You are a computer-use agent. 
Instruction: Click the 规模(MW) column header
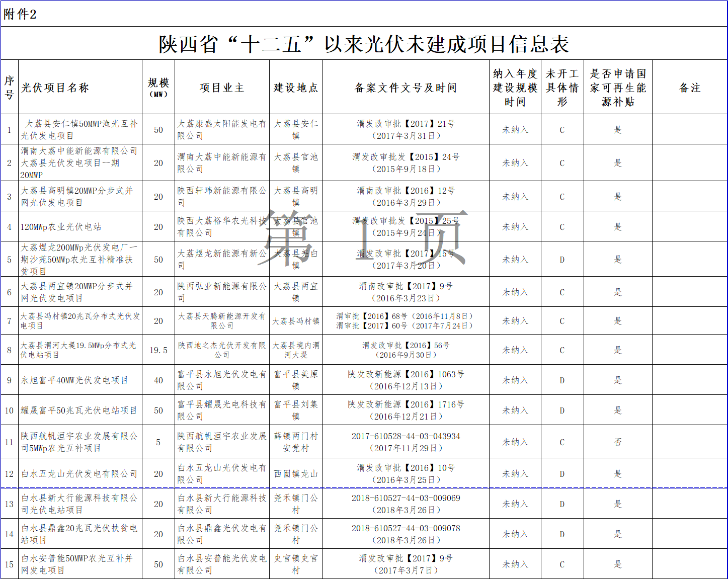(158, 88)
